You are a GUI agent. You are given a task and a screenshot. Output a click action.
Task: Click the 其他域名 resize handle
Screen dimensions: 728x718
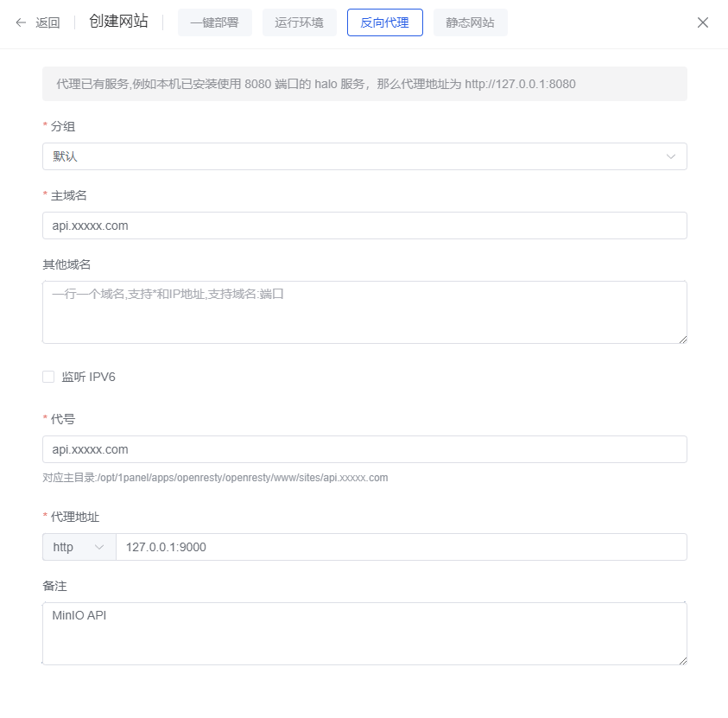682,340
